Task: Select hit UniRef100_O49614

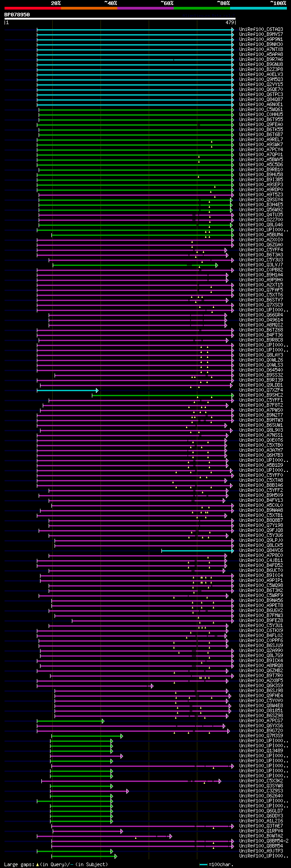Action: (x=261, y=320)
